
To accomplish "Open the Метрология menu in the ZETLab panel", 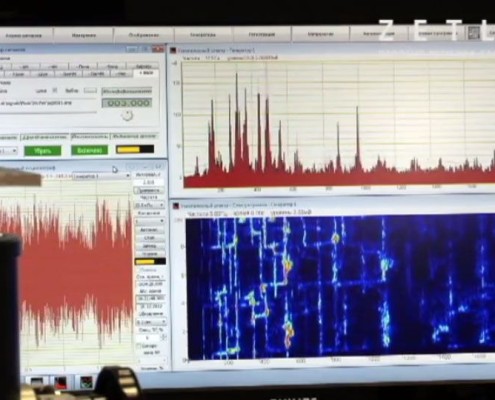I will [x=320, y=34].
